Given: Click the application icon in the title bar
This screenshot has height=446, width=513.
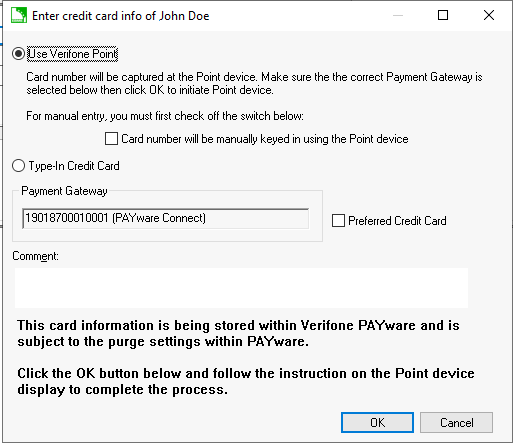Looking at the screenshot, I should tap(19, 15).
